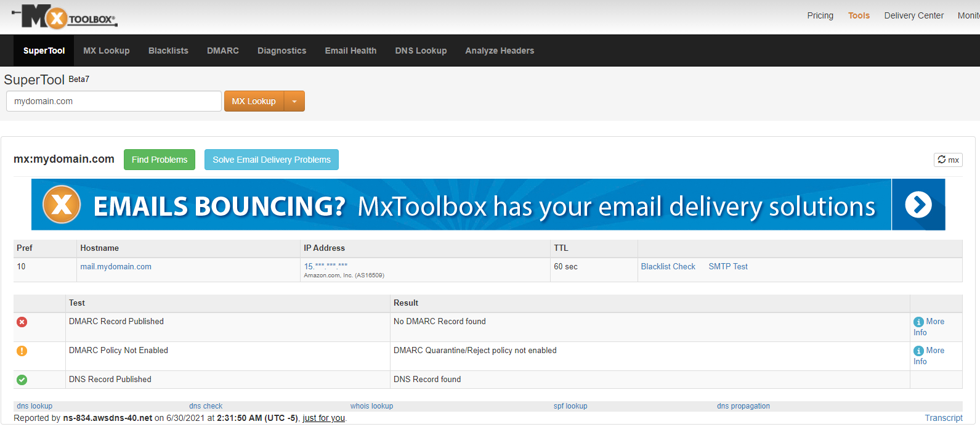Run Blacklist Check for mail.mydomain.com

tap(668, 266)
